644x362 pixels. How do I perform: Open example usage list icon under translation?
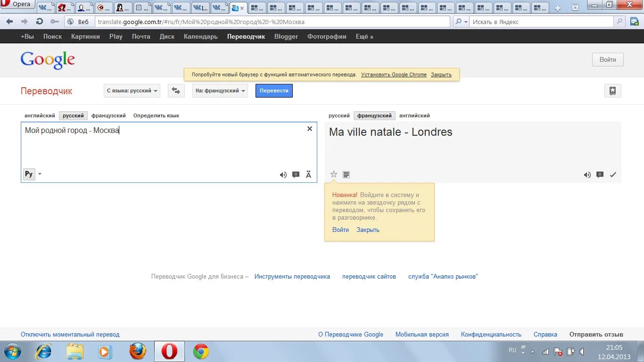point(346,175)
